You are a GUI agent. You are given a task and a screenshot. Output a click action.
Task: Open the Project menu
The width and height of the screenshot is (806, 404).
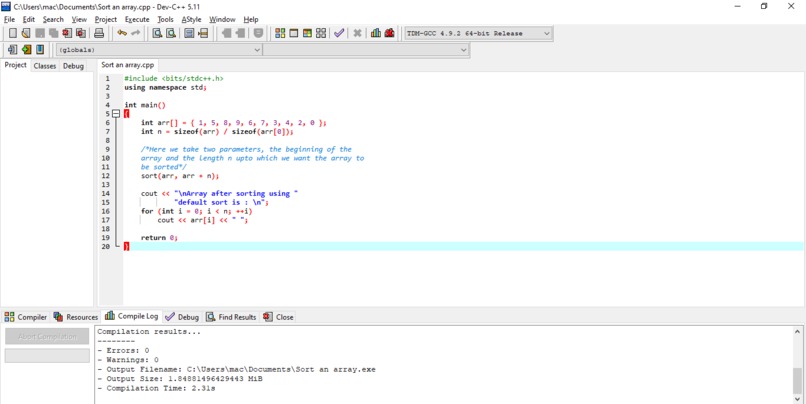pos(106,20)
